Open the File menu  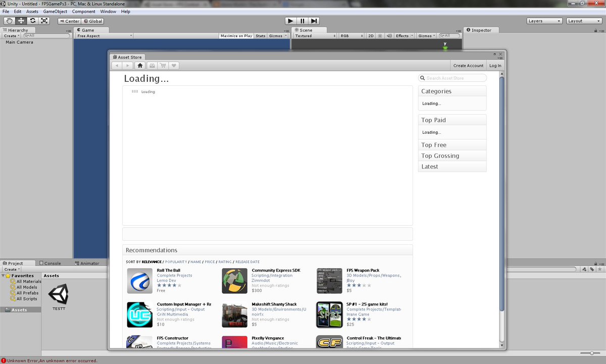6,11
